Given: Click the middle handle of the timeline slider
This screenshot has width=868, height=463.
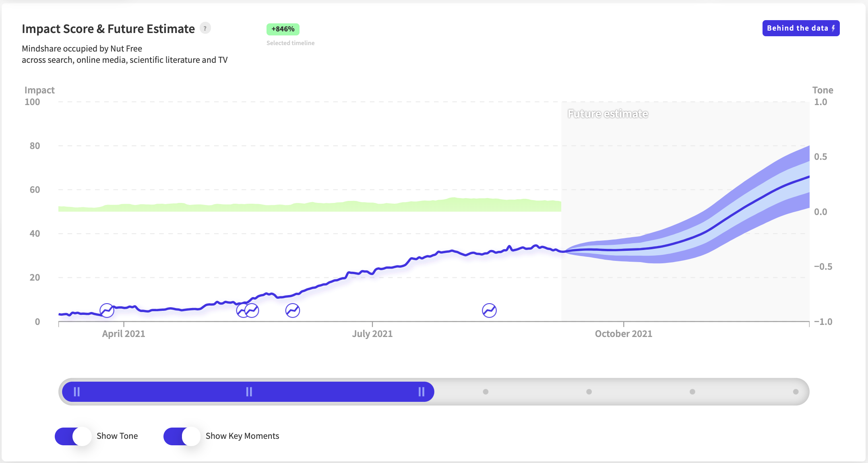Looking at the screenshot, I should coord(249,392).
